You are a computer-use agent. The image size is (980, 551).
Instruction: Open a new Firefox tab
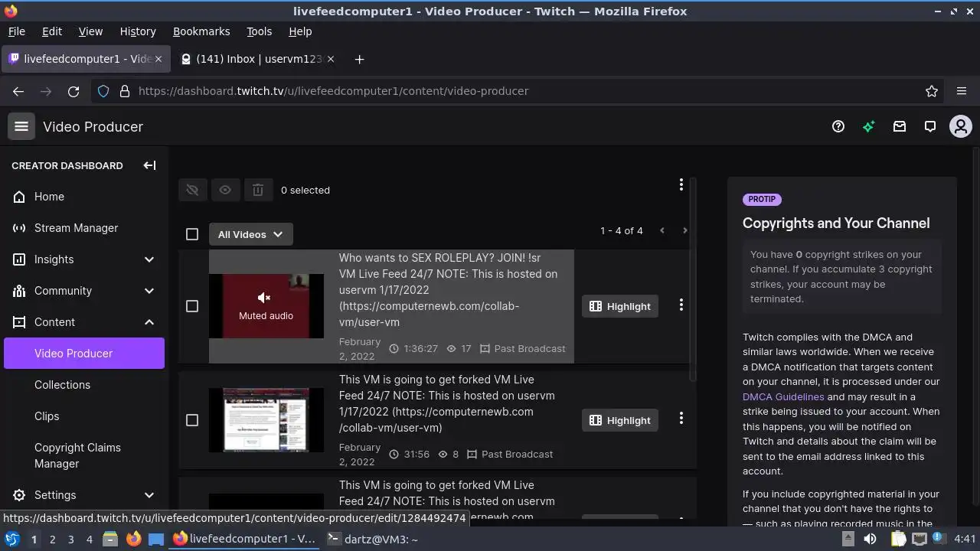click(x=359, y=59)
